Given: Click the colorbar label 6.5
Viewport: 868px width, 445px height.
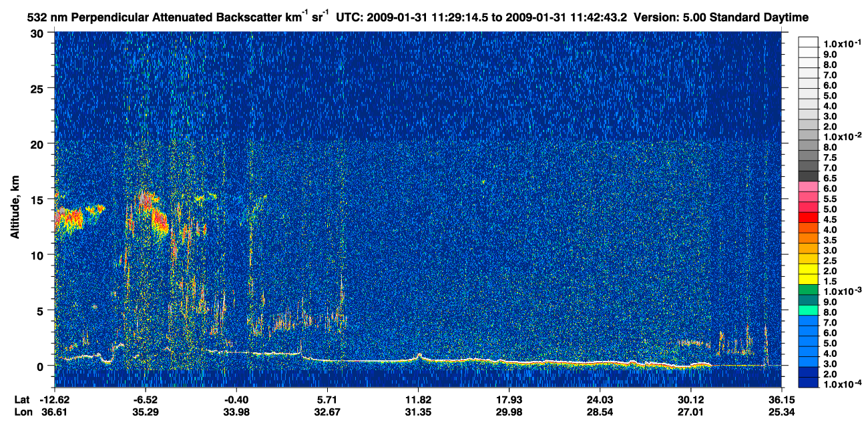Looking at the screenshot, I should pyautogui.click(x=831, y=178).
